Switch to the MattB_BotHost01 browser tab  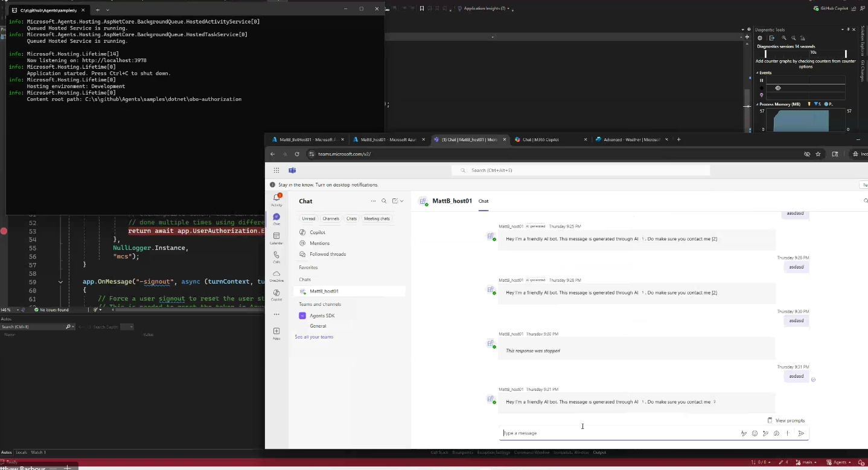click(x=308, y=139)
